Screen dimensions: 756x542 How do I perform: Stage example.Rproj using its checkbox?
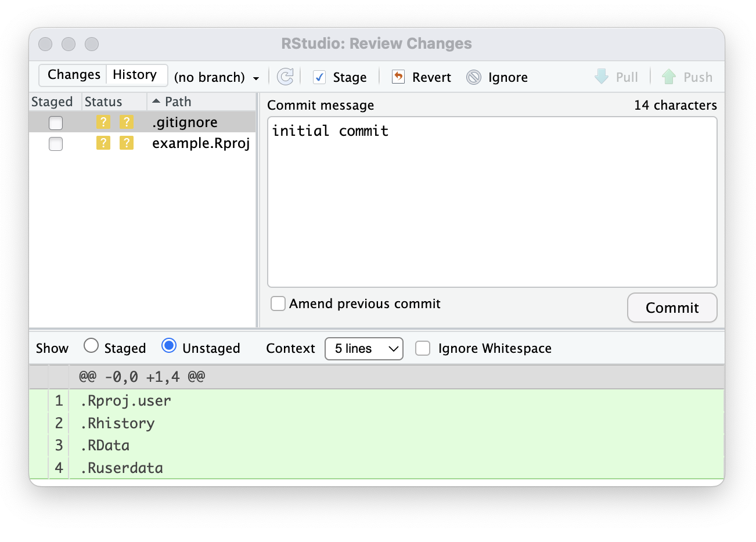click(x=56, y=143)
